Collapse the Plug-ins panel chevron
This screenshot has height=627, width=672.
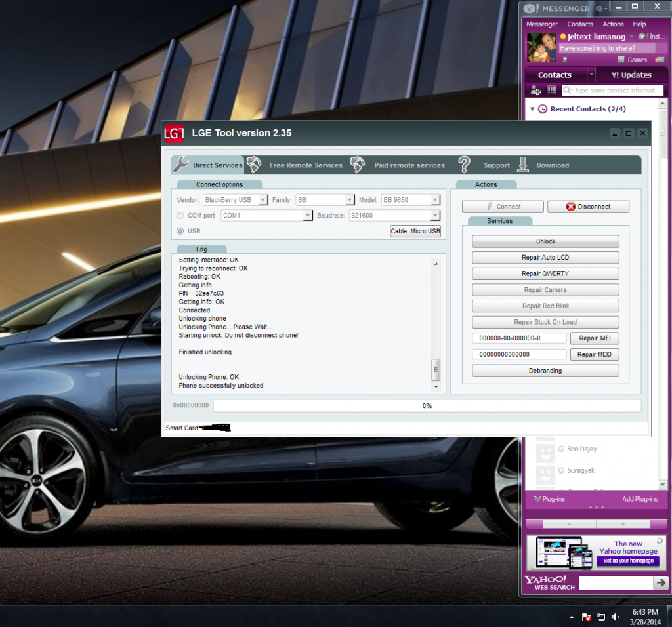pyautogui.click(x=537, y=499)
